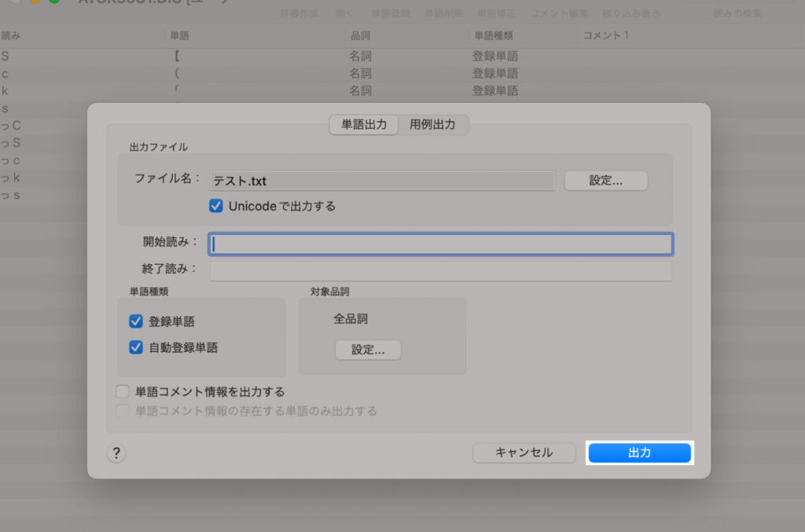Click the 出力 button
The image size is (805, 532).
(639, 453)
